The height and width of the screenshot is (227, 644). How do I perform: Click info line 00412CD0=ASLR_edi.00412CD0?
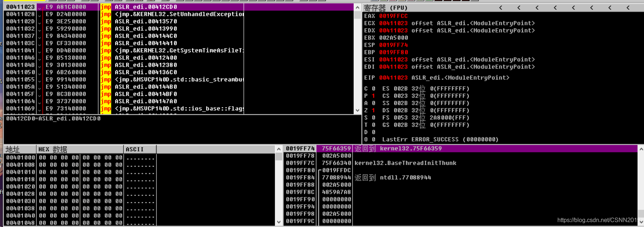(x=53, y=118)
